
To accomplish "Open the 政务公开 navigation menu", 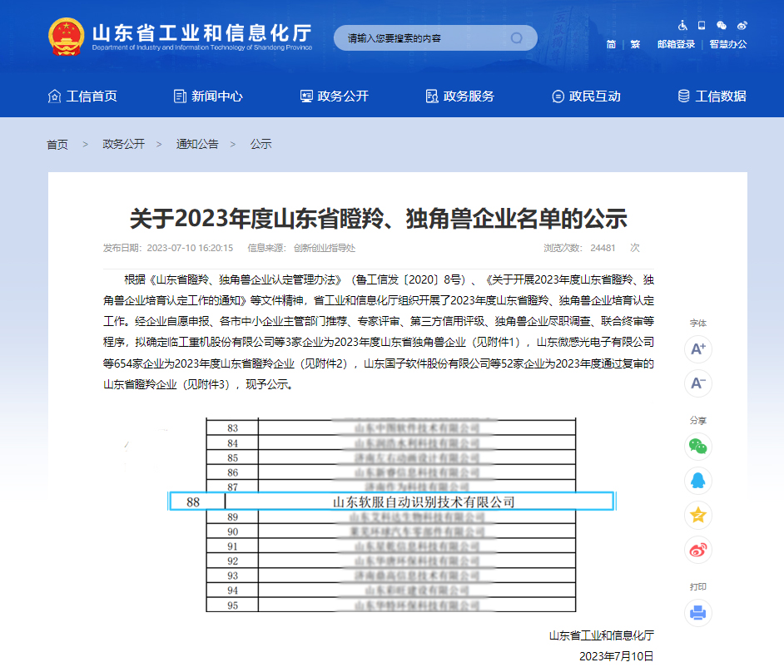I will tap(334, 96).
